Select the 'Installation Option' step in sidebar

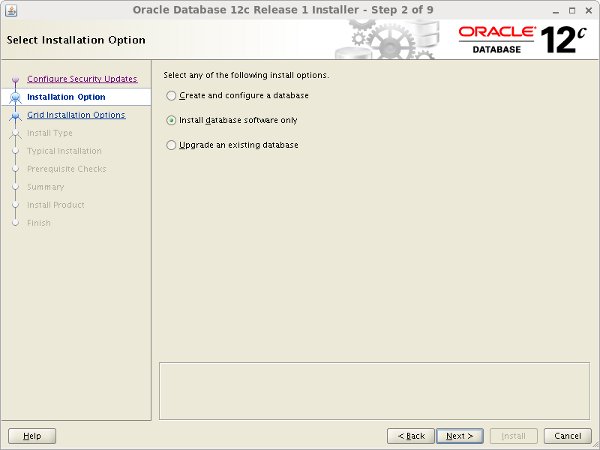point(66,97)
